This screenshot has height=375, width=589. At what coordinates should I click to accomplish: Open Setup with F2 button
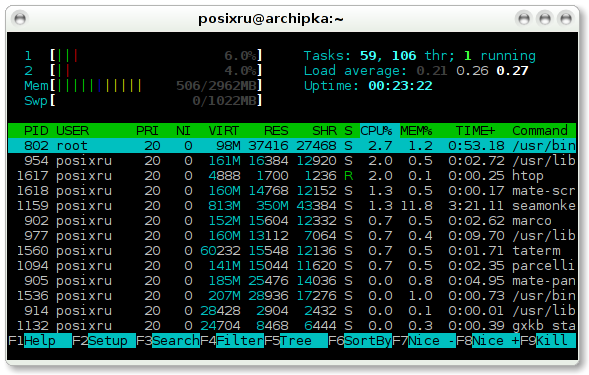(104, 340)
